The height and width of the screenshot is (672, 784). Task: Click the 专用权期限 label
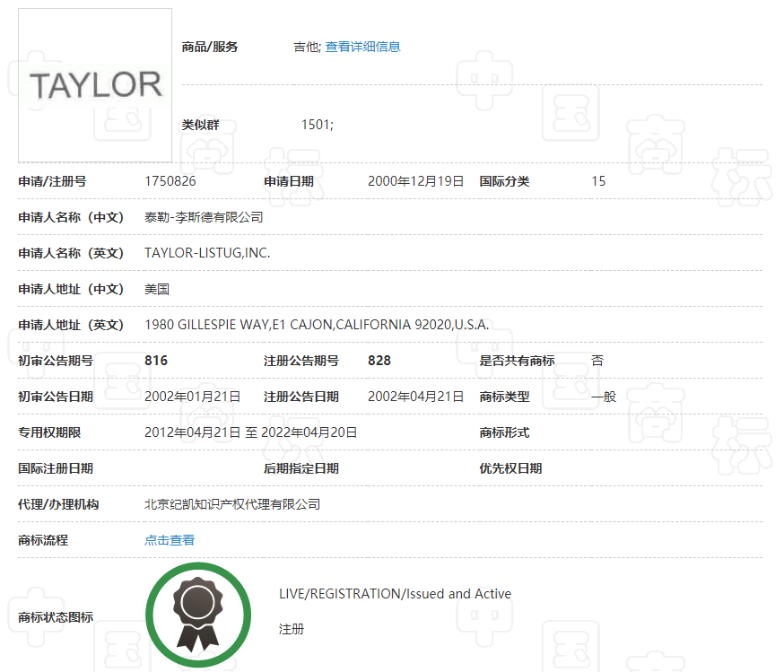pyautogui.click(x=49, y=432)
